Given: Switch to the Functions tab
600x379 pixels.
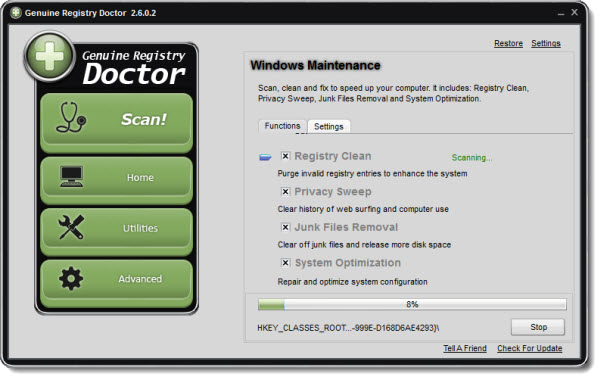Looking at the screenshot, I should click(282, 126).
